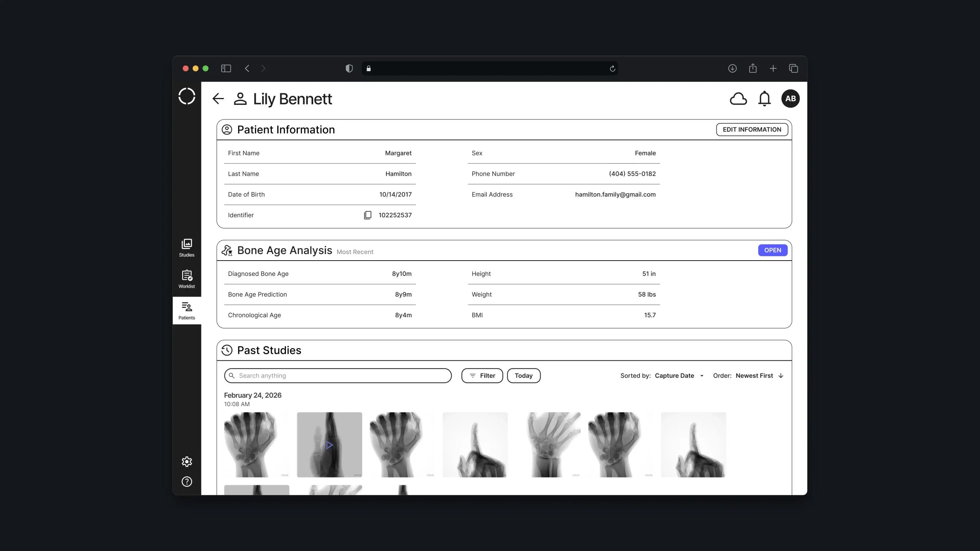Viewport: 980px width, 551px height.
Task: Click the browser privacy shield icon
Action: pyautogui.click(x=349, y=68)
